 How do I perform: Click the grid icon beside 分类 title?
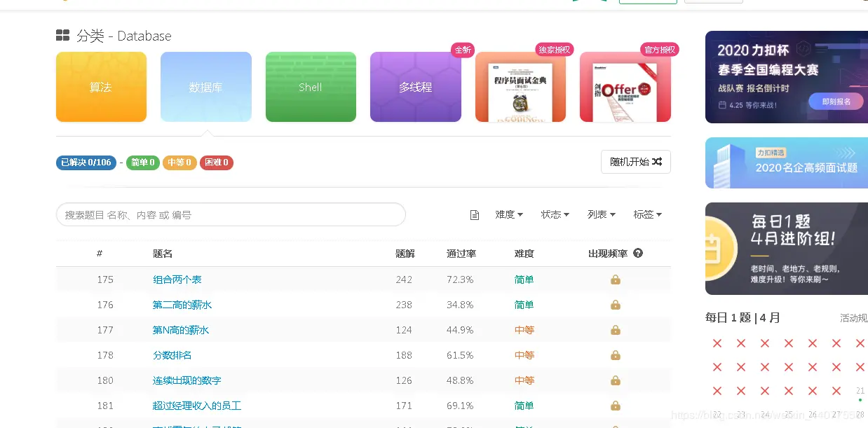point(62,35)
